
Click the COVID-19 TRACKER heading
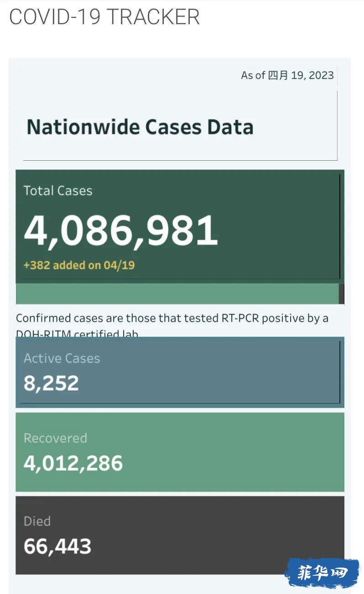pos(104,17)
